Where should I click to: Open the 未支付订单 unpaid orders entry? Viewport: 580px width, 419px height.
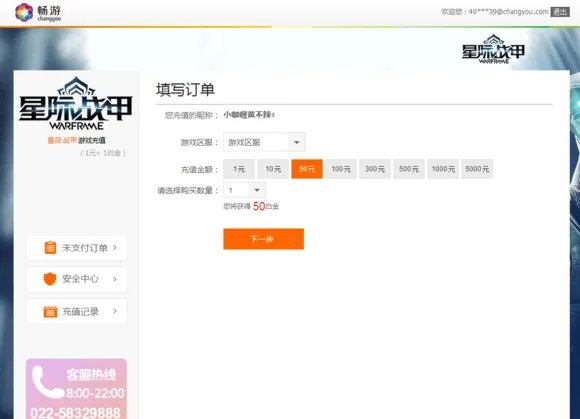click(77, 248)
